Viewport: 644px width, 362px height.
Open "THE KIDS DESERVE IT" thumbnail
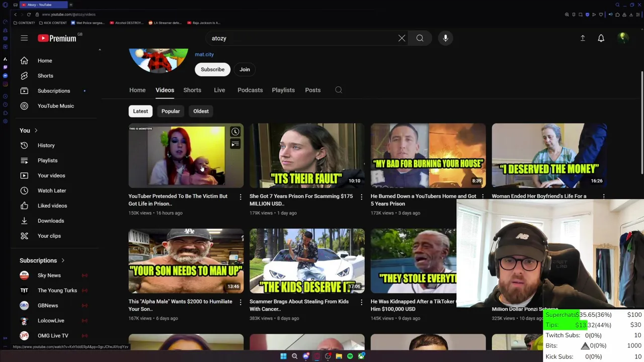click(x=307, y=261)
